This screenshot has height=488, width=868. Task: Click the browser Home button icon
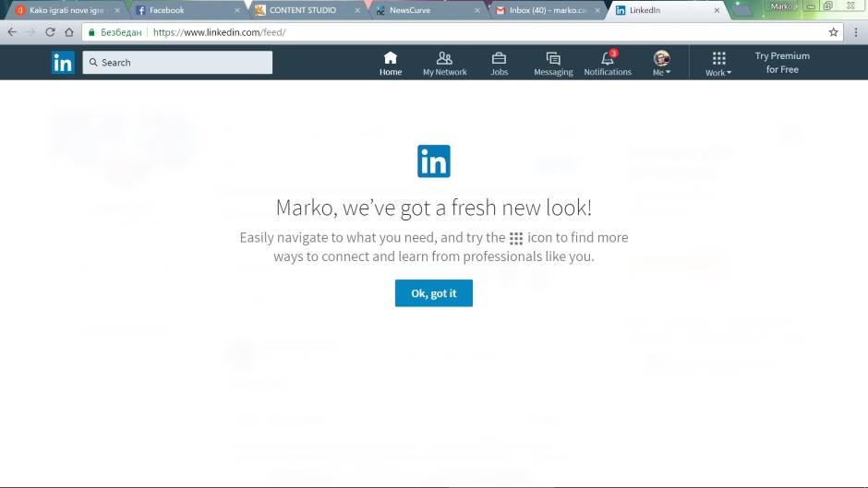click(x=68, y=32)
